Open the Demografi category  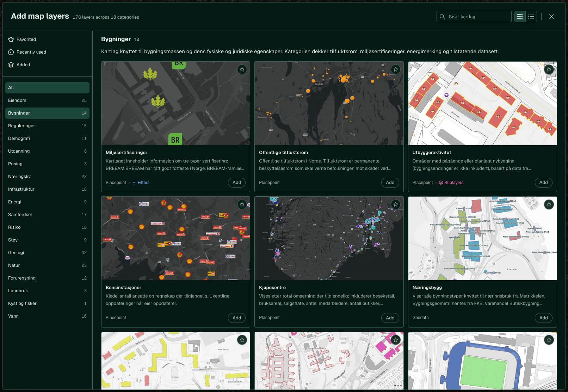click(47, 139)
